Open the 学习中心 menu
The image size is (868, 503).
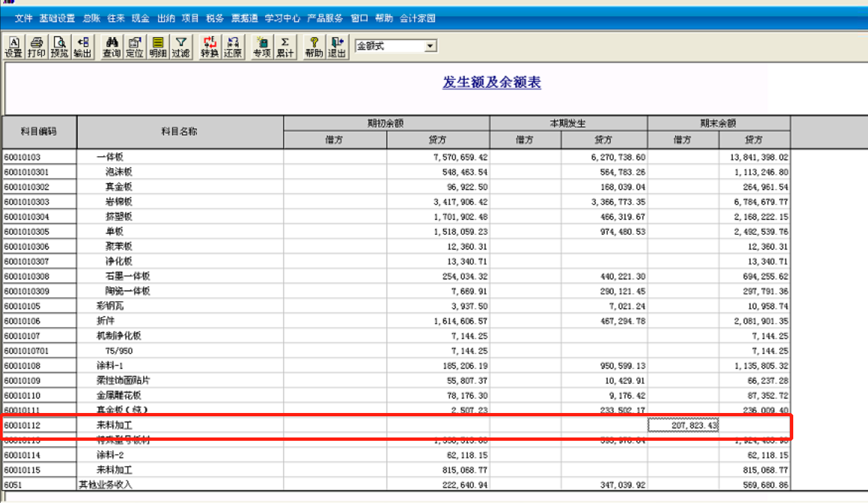tap(282, 19)
